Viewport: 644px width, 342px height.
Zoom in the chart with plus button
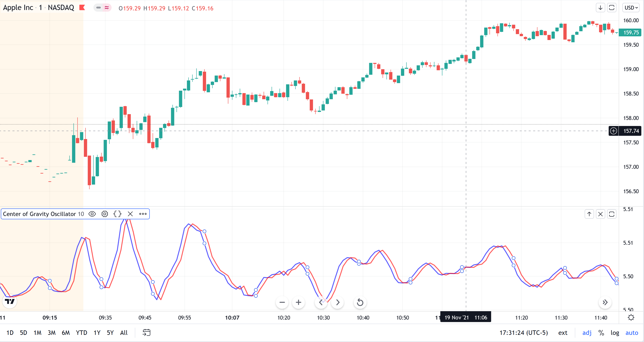coord(298,302)
